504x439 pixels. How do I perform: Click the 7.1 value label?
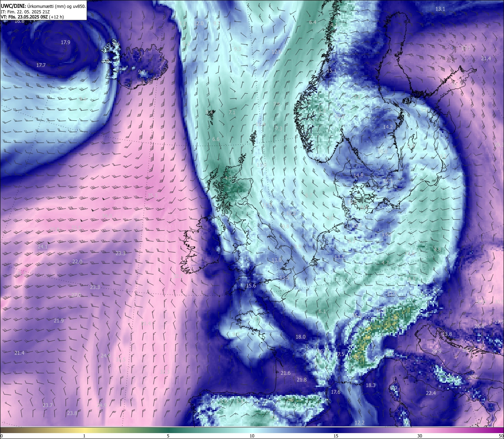pyautogui.click(x=232, y=113)
